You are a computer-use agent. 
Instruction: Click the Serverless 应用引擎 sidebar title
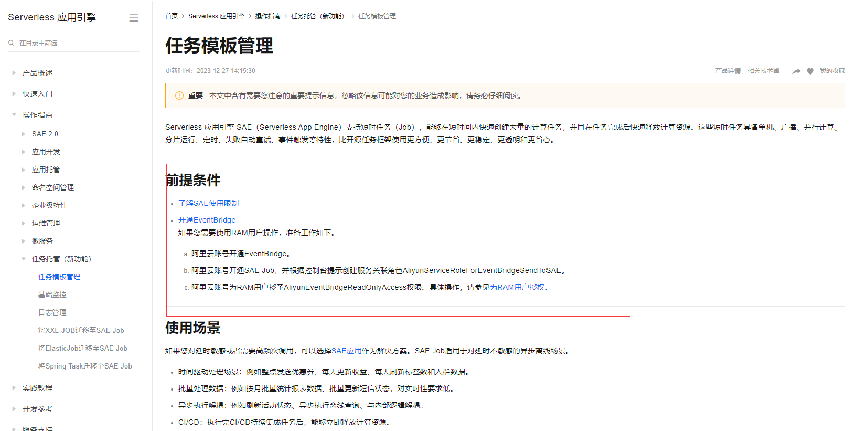(52, 17)
